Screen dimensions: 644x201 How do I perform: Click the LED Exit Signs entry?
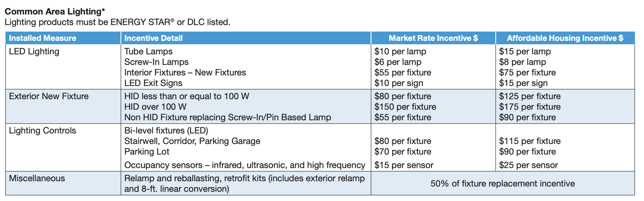tap(153, 83)
